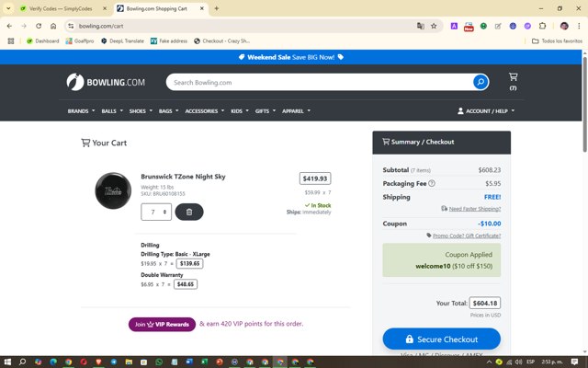Image resolution: width=588 pixels, height=368 pixels.
Task: Click the Secure Checkout button
Action: [441, 339]
